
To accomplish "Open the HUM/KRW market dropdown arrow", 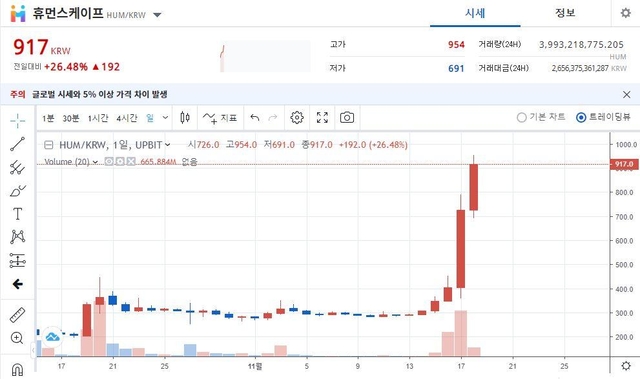I will point(157,15).
